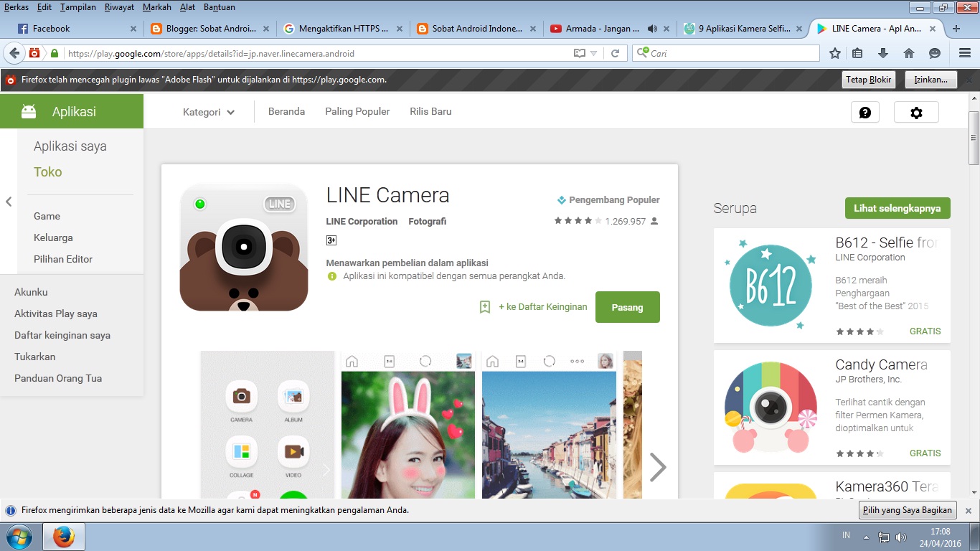This screenshot has width=980, height=551.
Task: Open Windows Start button
Action: (x=19, y=536)
